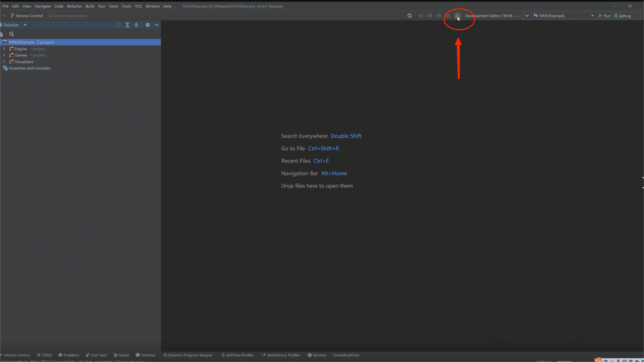Open the File menu
The height and width of the screenshot is (362, 644).
coord(5,6)
